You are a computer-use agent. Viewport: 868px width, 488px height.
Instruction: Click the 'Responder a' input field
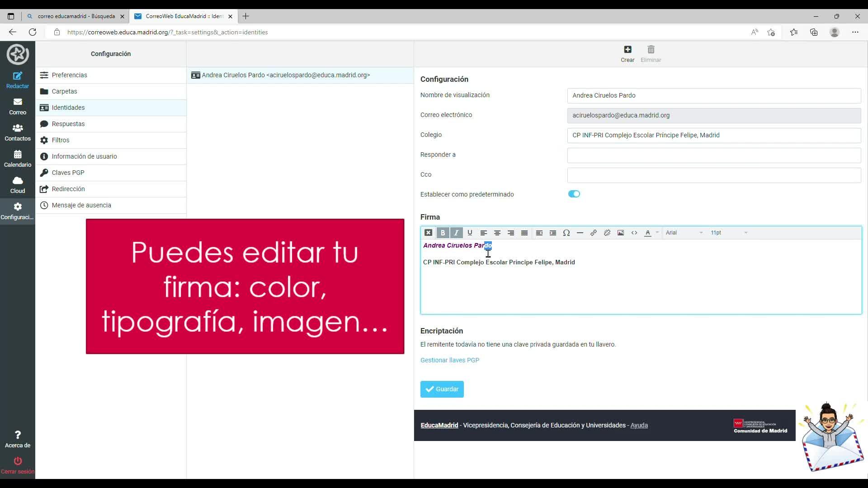(x=713, y=155)
